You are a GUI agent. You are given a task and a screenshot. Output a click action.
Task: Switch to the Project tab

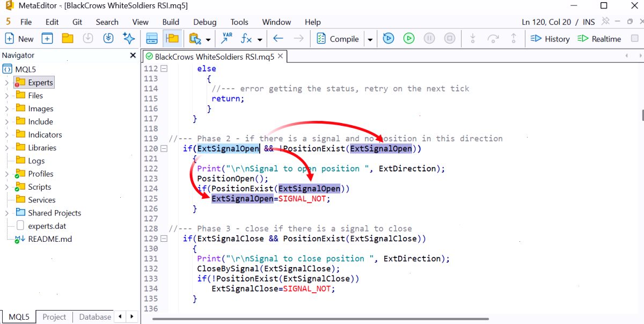coord(54,317)
